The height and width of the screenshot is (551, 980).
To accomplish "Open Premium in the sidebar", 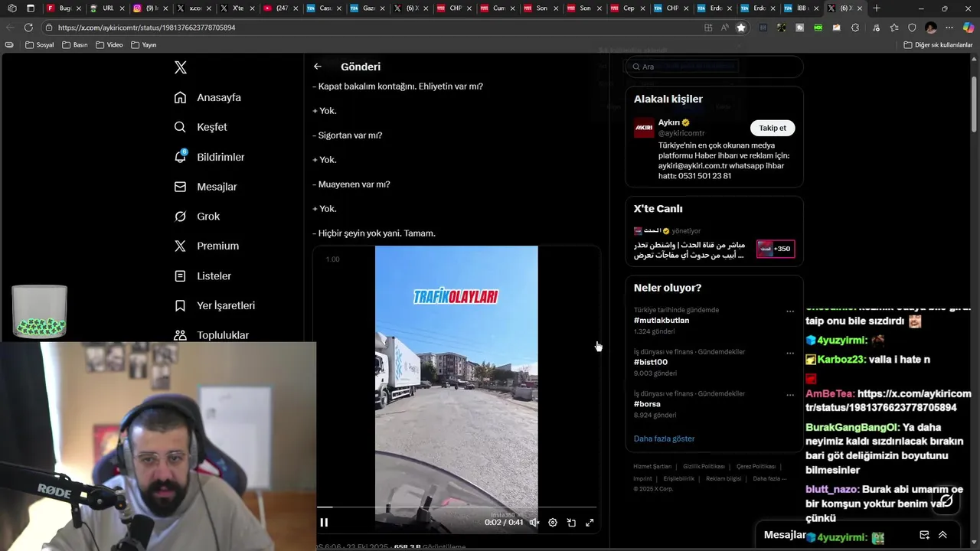I will pyautogui.click(x=207, y=246).
